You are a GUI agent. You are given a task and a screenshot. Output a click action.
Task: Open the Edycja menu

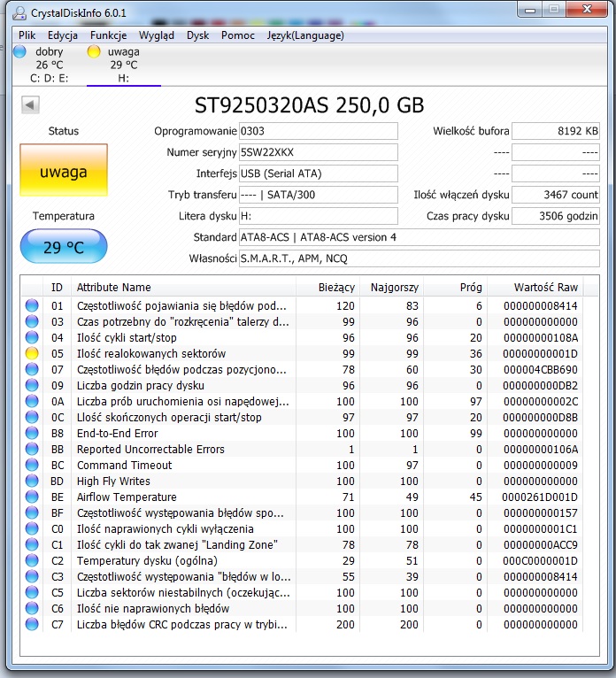(63, 35)
